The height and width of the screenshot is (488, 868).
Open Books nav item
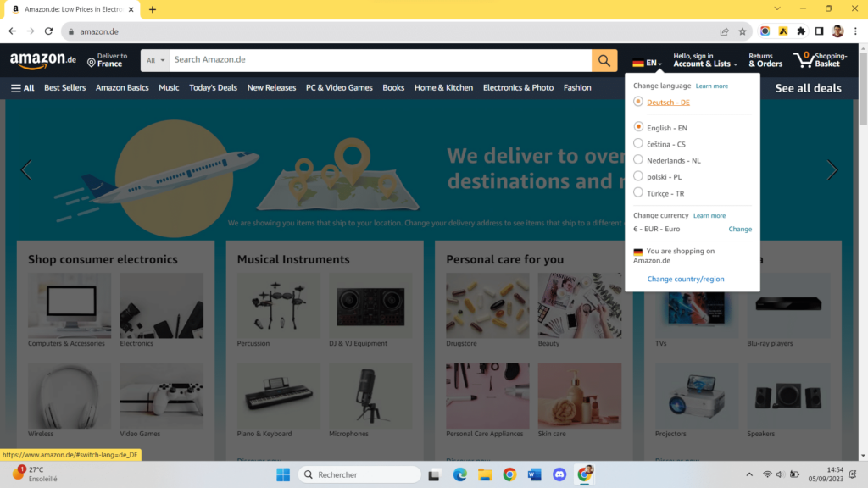(x=393, y=88)
